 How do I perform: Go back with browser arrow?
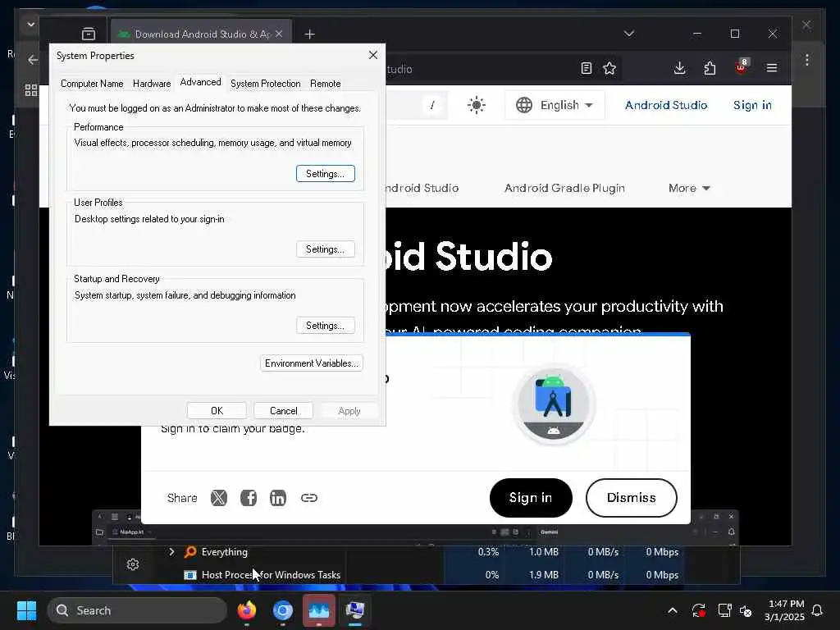point(33,59)
